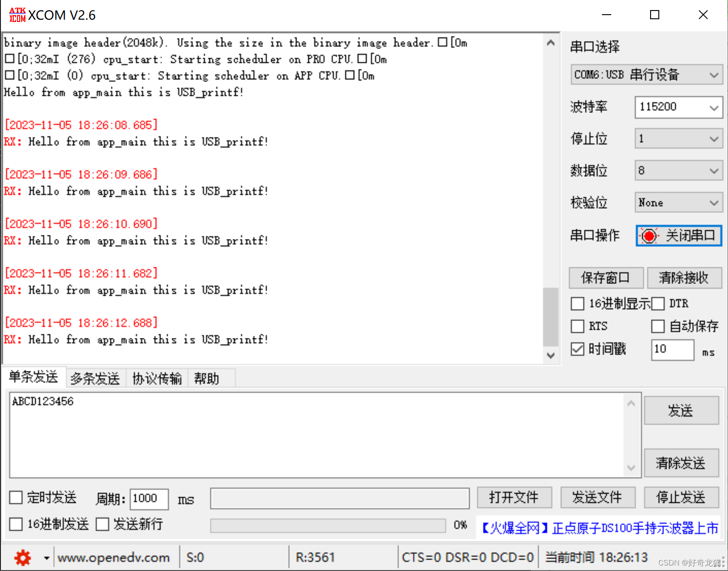
Task: Enable the 16进制显示 checkbox
Action: [x=578, y=304]
